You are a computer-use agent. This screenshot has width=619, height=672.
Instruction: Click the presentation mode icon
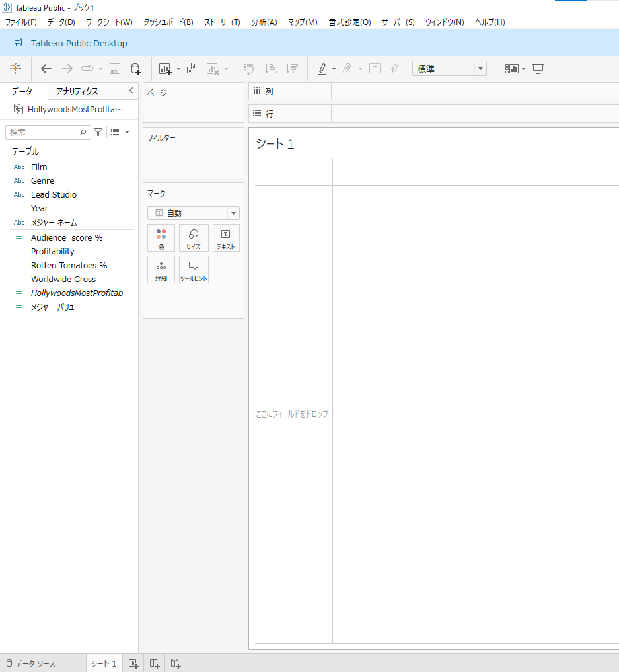(538, 69)
